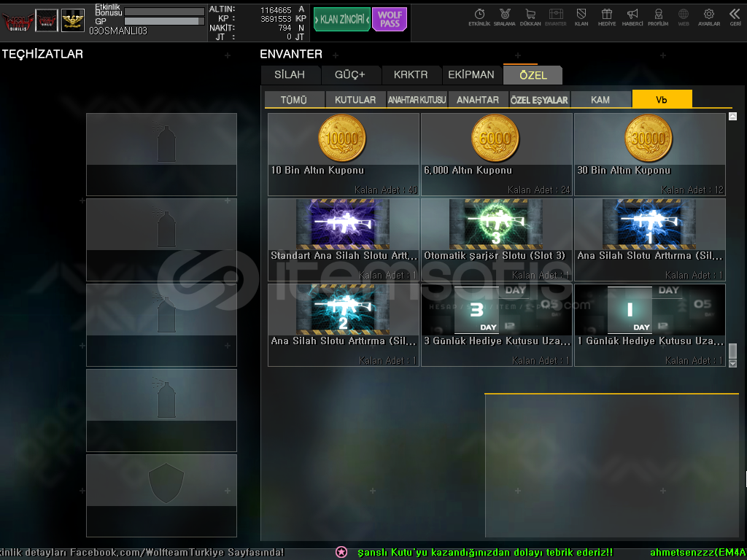Select Otomatik Şarjör Slotu (Slot 3) item
Viewport: 747px width, 560px height.
pyautogui.click(x=496, y=239)
